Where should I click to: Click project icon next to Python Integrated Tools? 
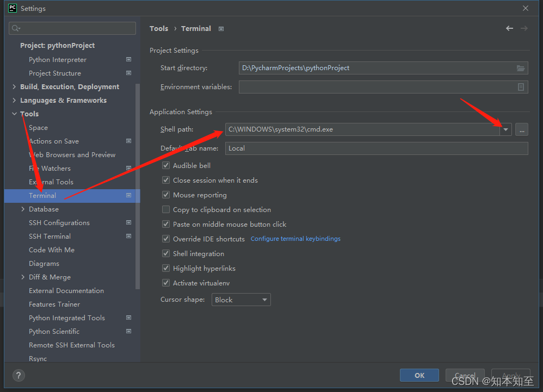pos(129,318)
